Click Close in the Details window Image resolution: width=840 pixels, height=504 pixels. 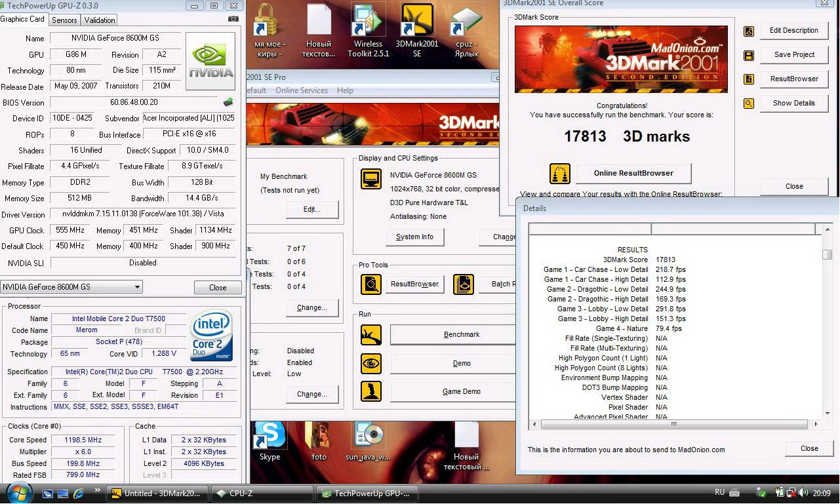pyautogui.click(x=809, y=449)
